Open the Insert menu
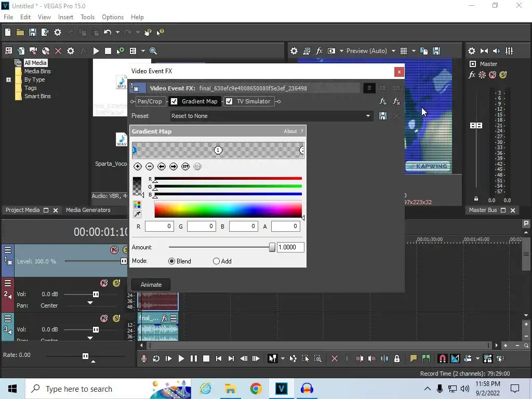The height and width of the screenshot is (399, 532). (65, 17)
